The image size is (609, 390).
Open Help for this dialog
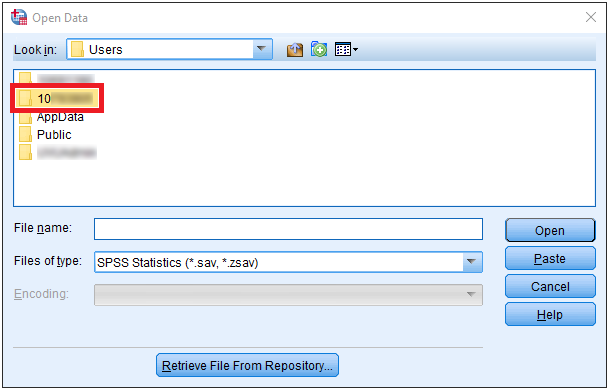[550, 314]
